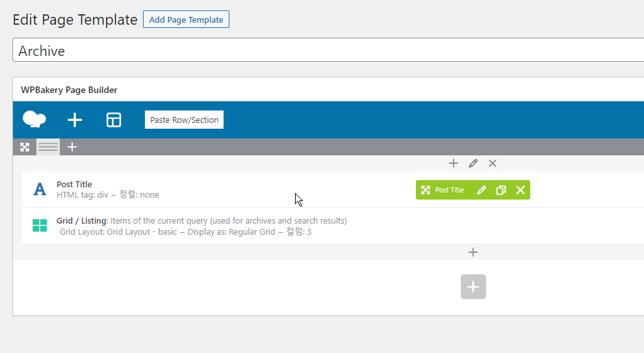Add new element with toolbar plus icon

pyautogui.click(x=74, y=120)
